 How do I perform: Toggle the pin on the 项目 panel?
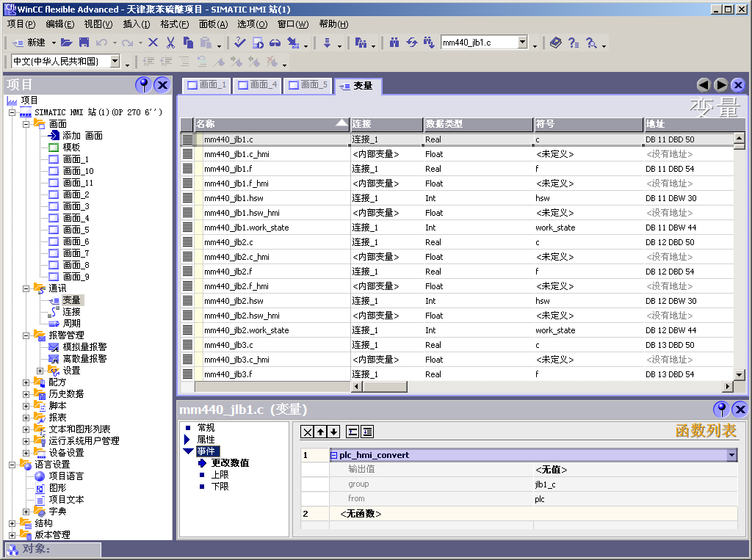[x=143, y=84]
